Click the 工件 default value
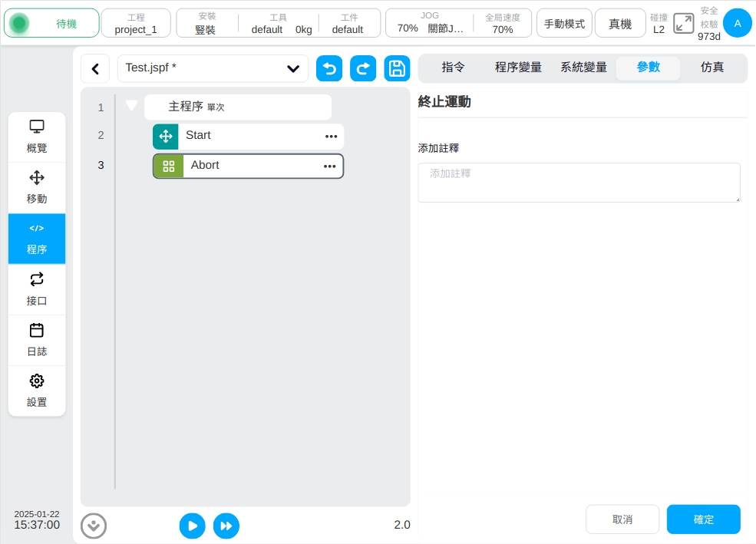This screenshot has width=756, height=544. click(347, 29)
